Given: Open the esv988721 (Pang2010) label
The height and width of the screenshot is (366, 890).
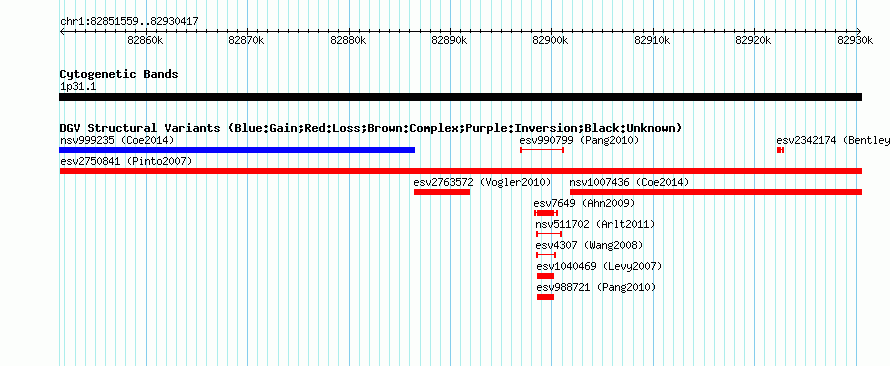Looking at the screenshot, I should pyautogui.click(x=596, y=287).
